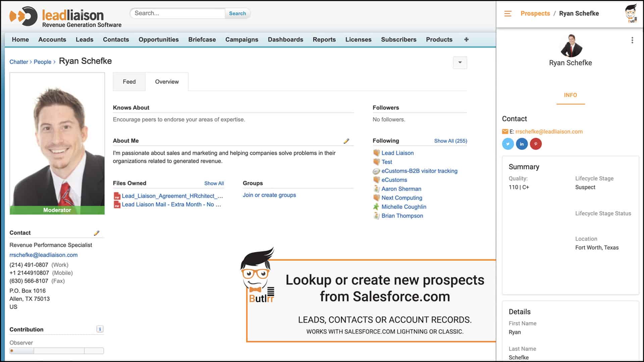644x362 pixels.
Task: Add a tab with the plus icon
Action: 466,40
